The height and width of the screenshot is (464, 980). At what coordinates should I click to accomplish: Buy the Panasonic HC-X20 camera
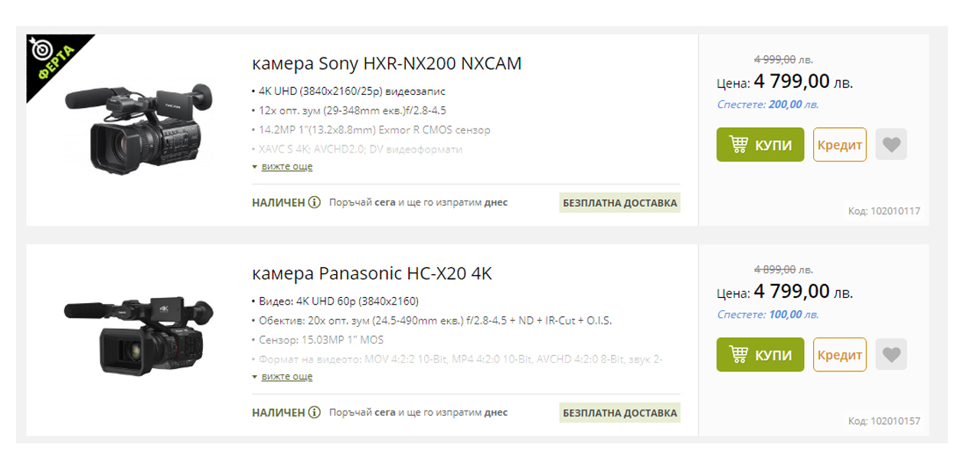[x=760, y=355]
